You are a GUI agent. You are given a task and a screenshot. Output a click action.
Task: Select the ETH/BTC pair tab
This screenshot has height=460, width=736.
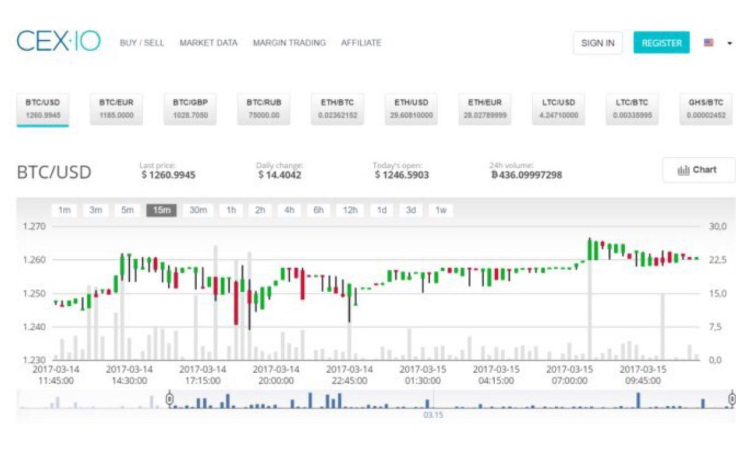[337, 109]
